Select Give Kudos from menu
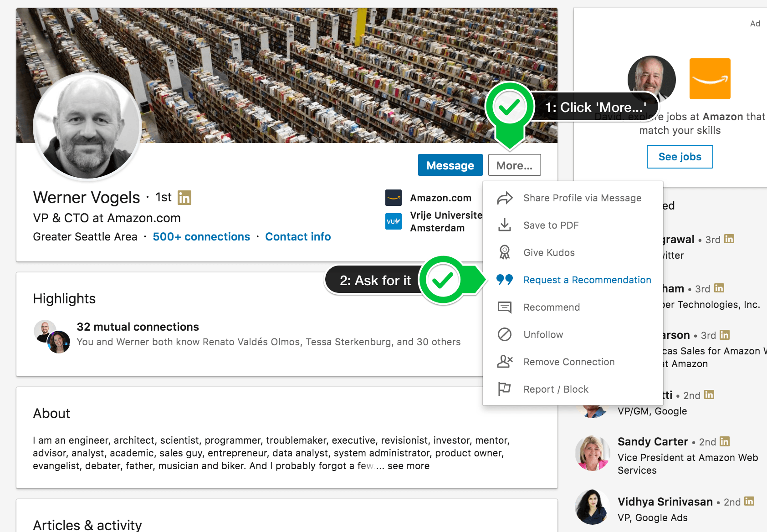This screenshot has height=532, width=767. (x=573, y=253)
